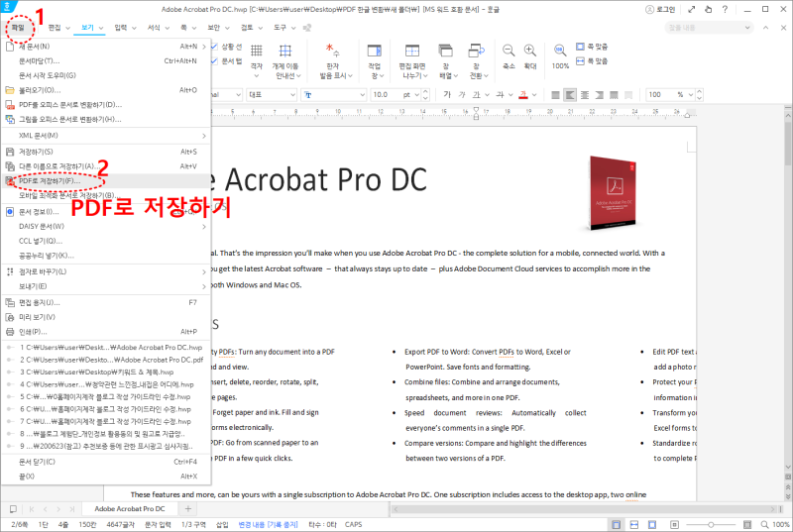
Task: Toggle the 삽입 insert mode in status bar
Action: [222, 524]
